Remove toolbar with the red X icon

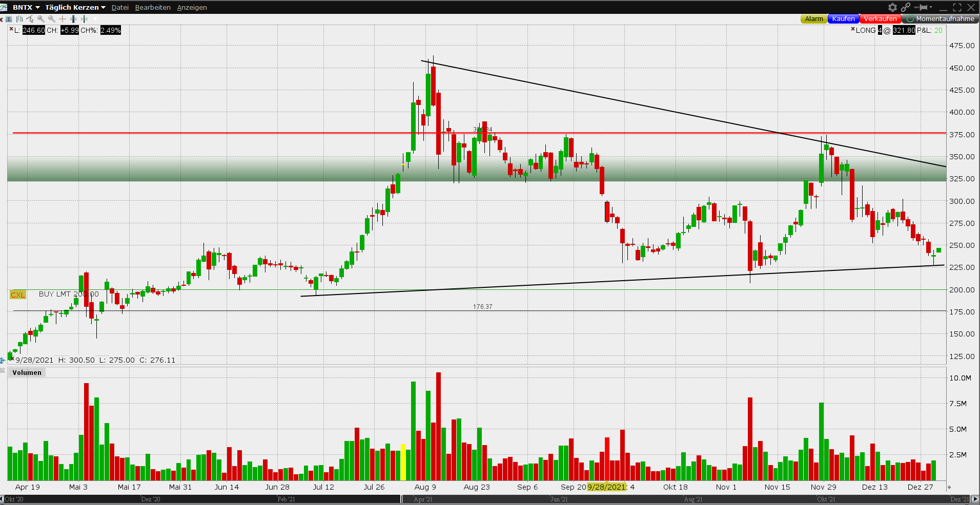click(2, 19)
